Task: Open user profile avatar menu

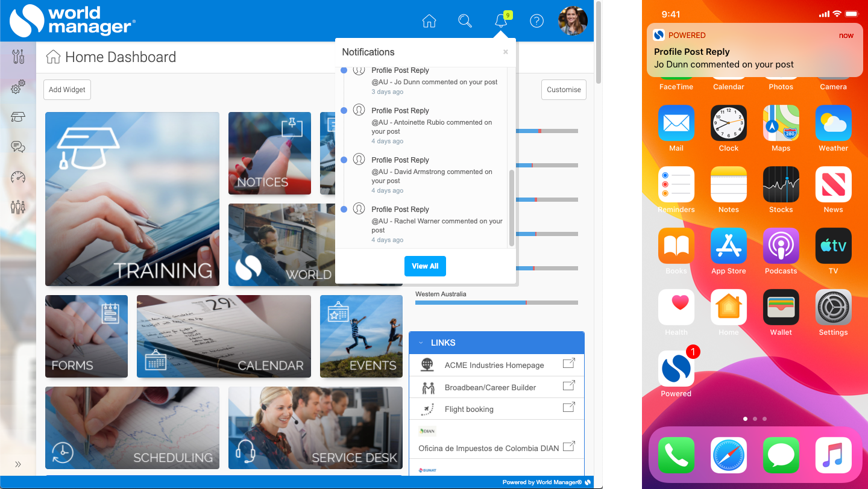Action: tap(572, 21)
